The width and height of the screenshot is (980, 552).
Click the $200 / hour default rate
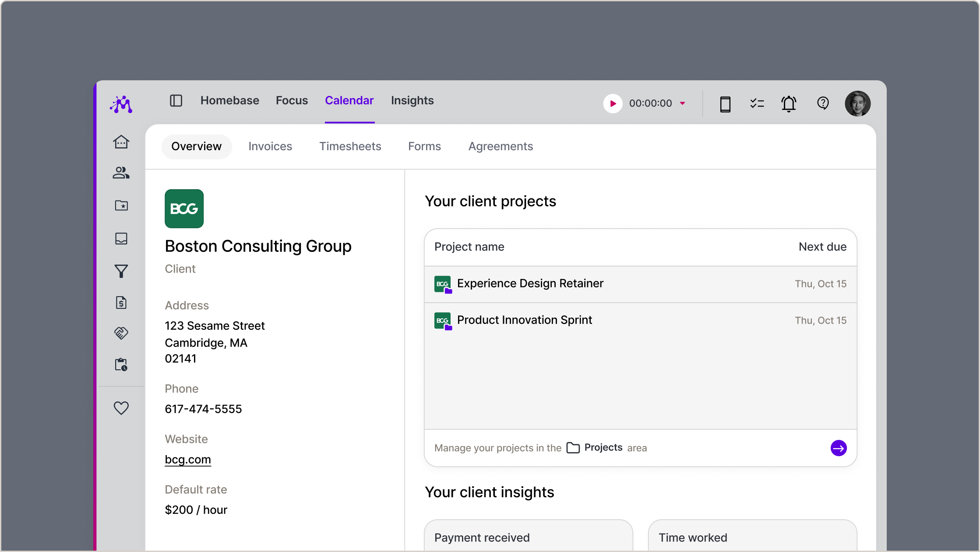click(x=196, y=510)
